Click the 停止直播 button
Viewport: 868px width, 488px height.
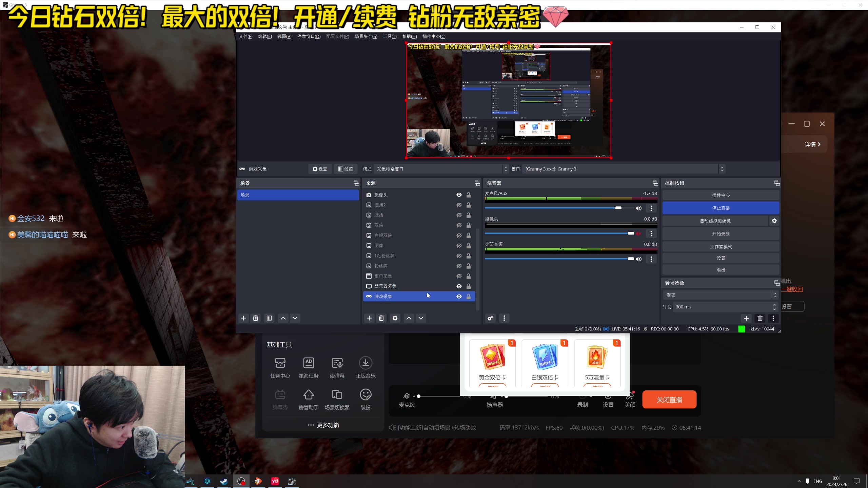pyautogui.click(x=721, y=208)
